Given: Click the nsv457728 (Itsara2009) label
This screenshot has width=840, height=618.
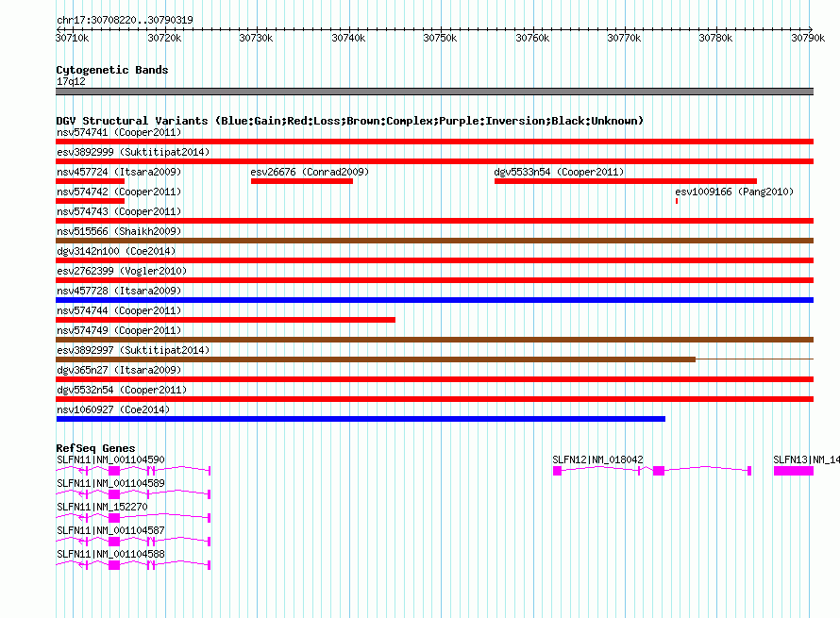Looking at the screenshot, I should click(x=119, y=291).
